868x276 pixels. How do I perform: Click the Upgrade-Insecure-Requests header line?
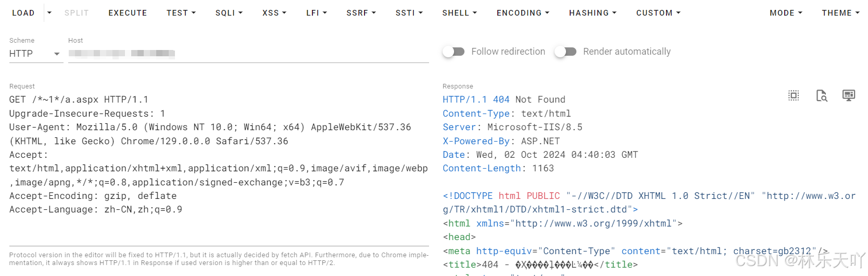click(x=87, y=114)
